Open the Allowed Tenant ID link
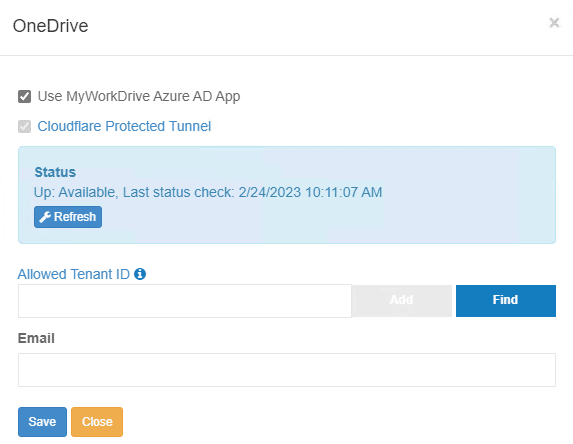The width and height of the screenshot is (573, 444). [73, 274]
